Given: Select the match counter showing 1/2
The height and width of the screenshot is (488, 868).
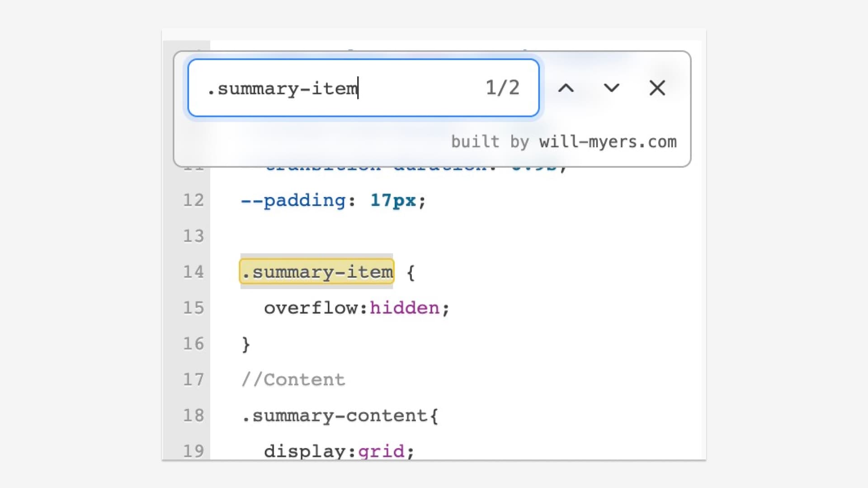Looking at the screenshot, I should [502, 88].
